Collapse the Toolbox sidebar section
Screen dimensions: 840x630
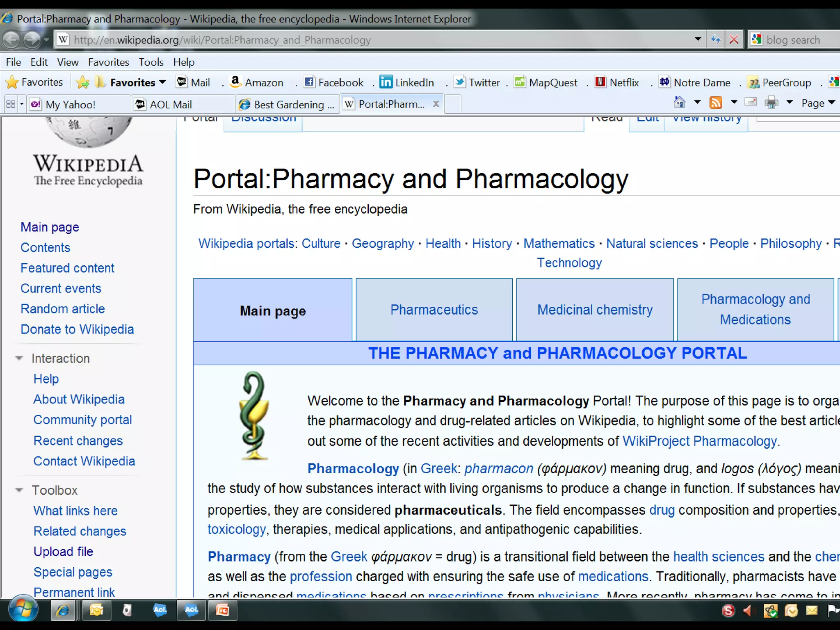click(19, 490)
